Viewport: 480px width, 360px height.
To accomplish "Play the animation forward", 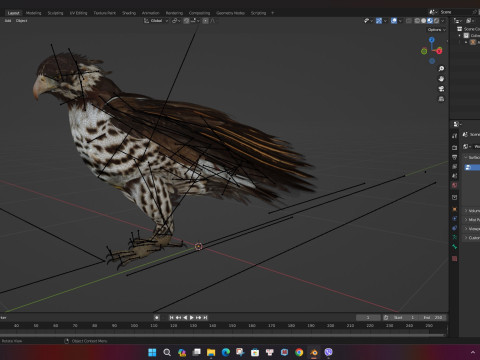I will click(x=192, y=318).
